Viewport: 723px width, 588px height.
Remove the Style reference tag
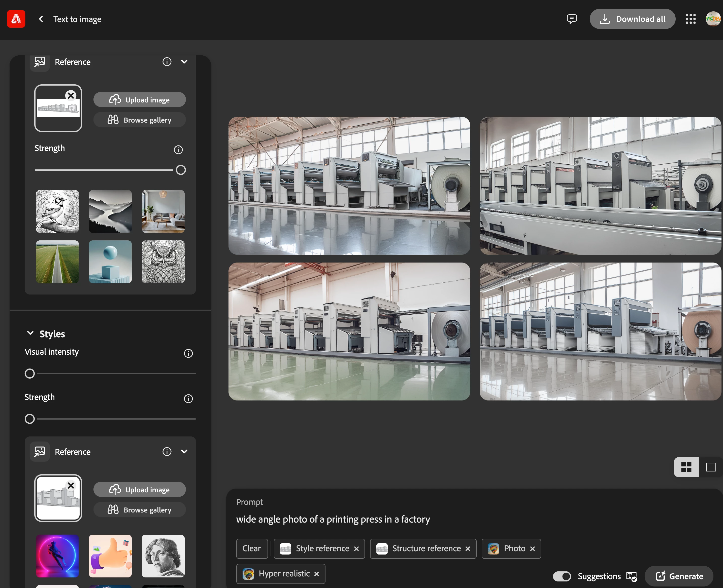tap(356, 549)
